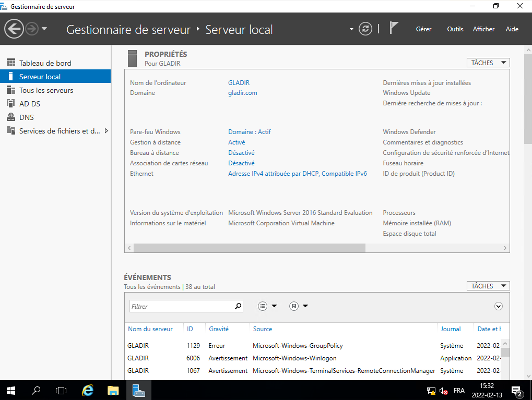Open the Outils menu
This screenshot has width=532, height=400.
(x=455, y=29)
